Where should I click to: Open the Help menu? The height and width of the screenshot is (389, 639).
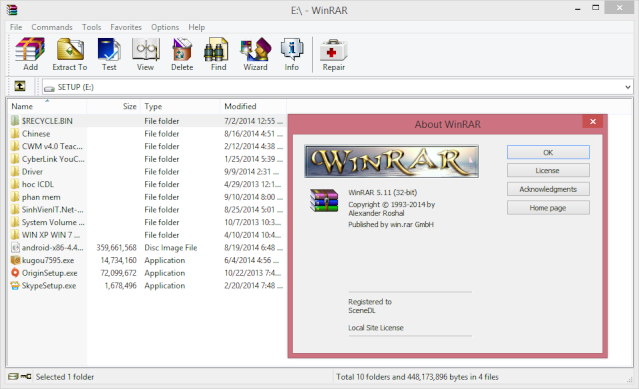pyautogui.click(x=196, y=27)
